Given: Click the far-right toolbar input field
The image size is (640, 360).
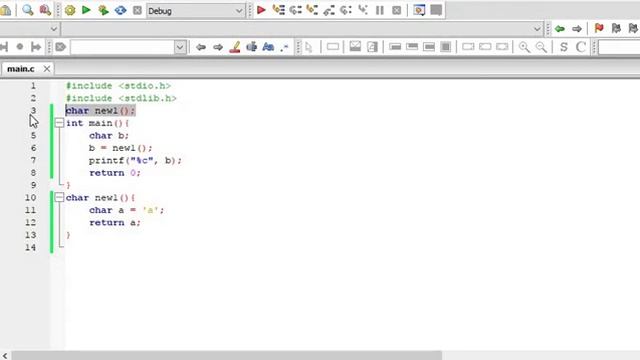Looking at the screenshot, I should coord(619,47).
